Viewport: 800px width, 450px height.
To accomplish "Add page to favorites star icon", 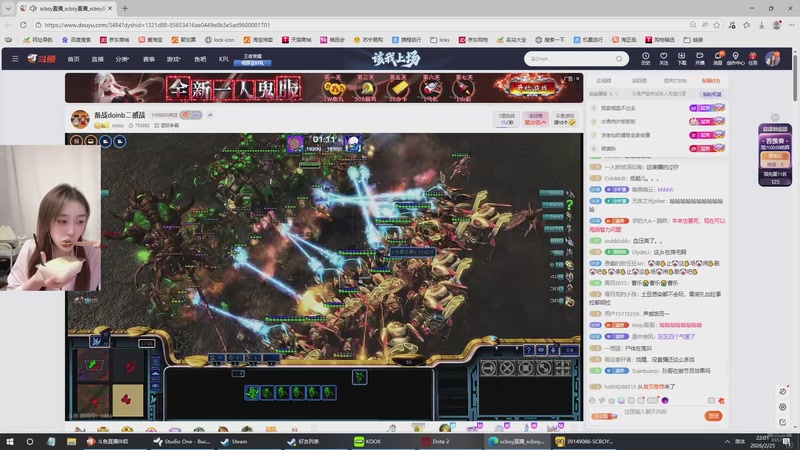I will coord(717,24).
